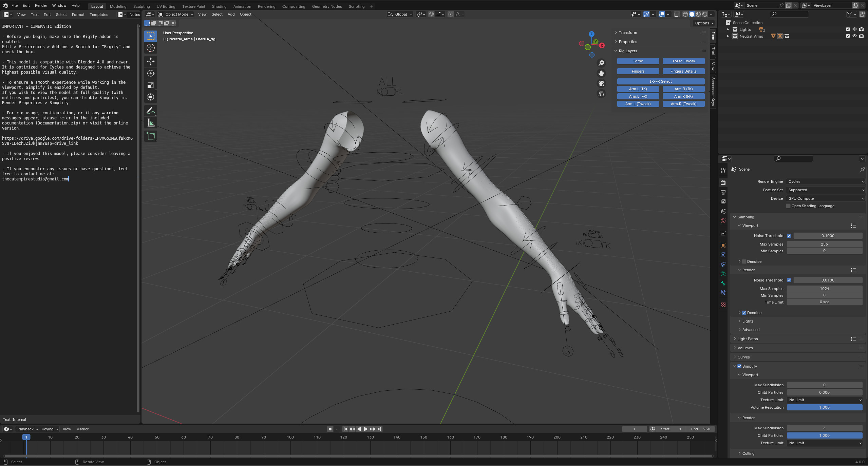The height and width of the screenshot is (466, 868).
Task: Expand the Transform panel in sidebar
Action: (627, 33)
